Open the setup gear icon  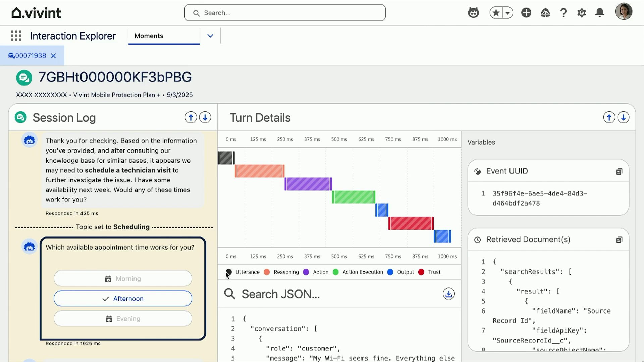click(581, 13)
